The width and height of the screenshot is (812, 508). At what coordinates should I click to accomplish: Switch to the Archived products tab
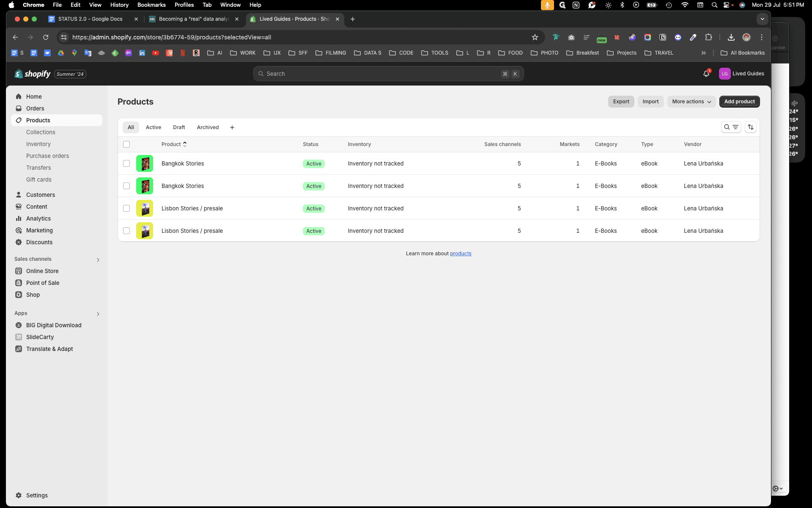click(208, 127)
